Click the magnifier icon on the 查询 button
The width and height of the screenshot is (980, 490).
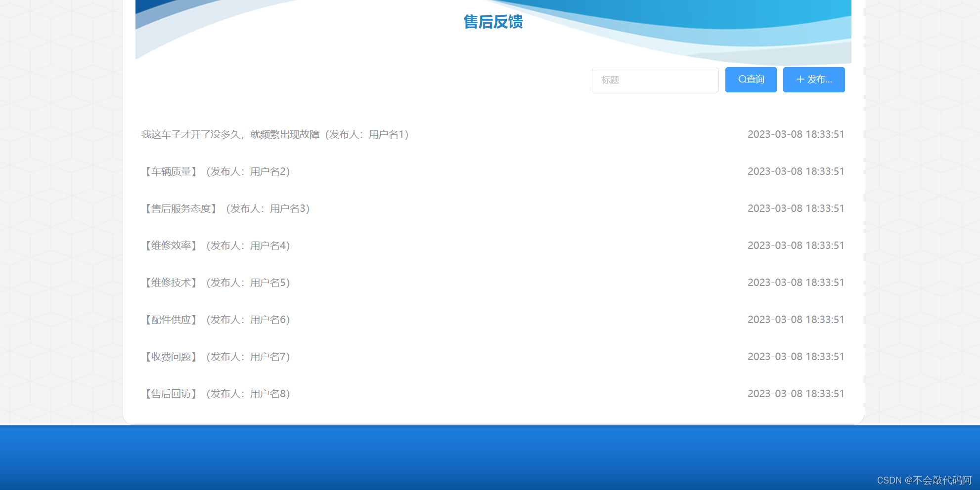[742, 80]
